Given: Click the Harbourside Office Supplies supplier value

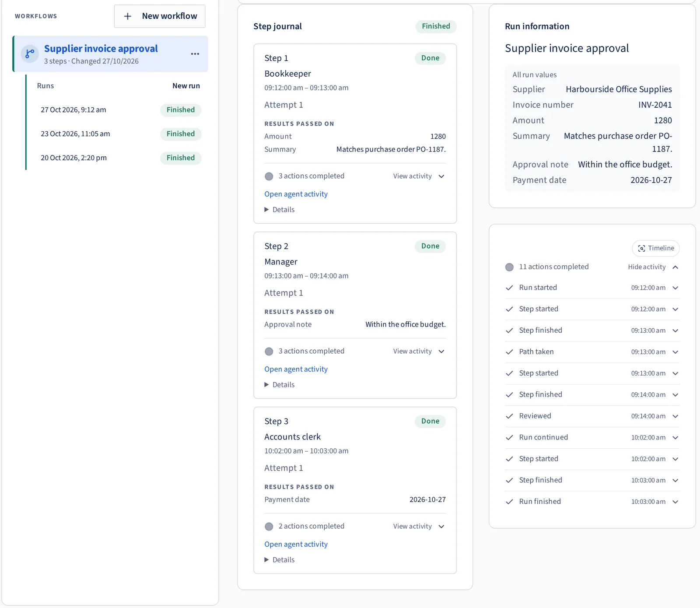Looking at the screenshot, I should point(619,89).
